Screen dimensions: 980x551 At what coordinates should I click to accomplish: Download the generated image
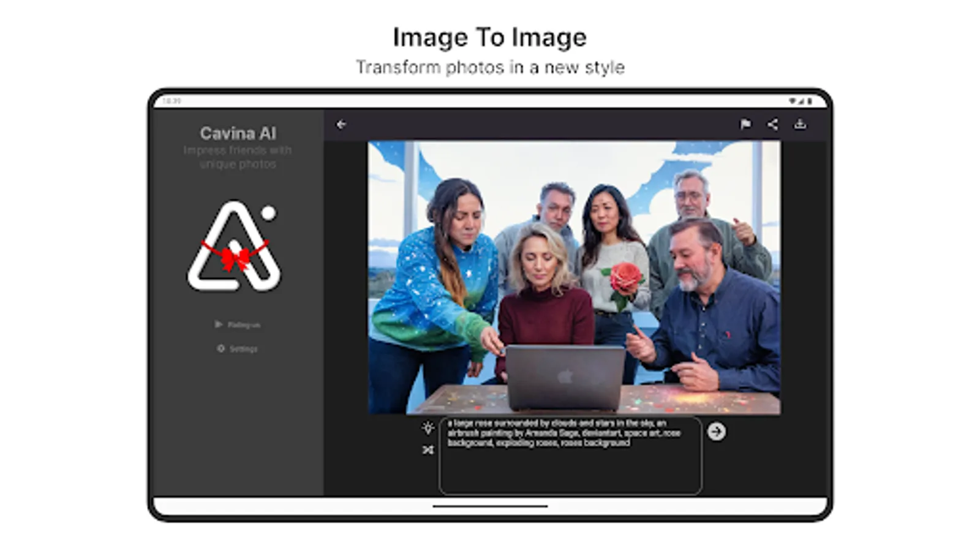click(800, 124)
